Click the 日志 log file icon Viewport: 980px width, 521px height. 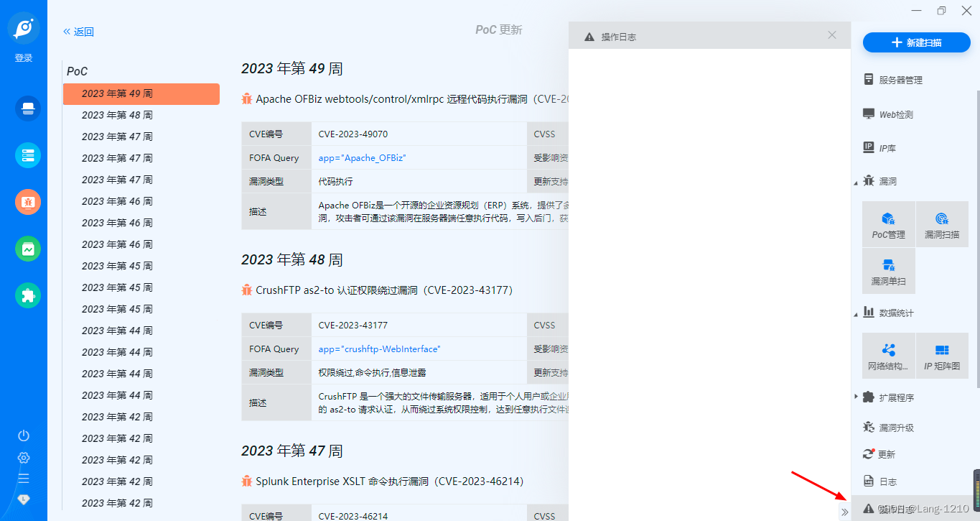click(x=869, y=481)
